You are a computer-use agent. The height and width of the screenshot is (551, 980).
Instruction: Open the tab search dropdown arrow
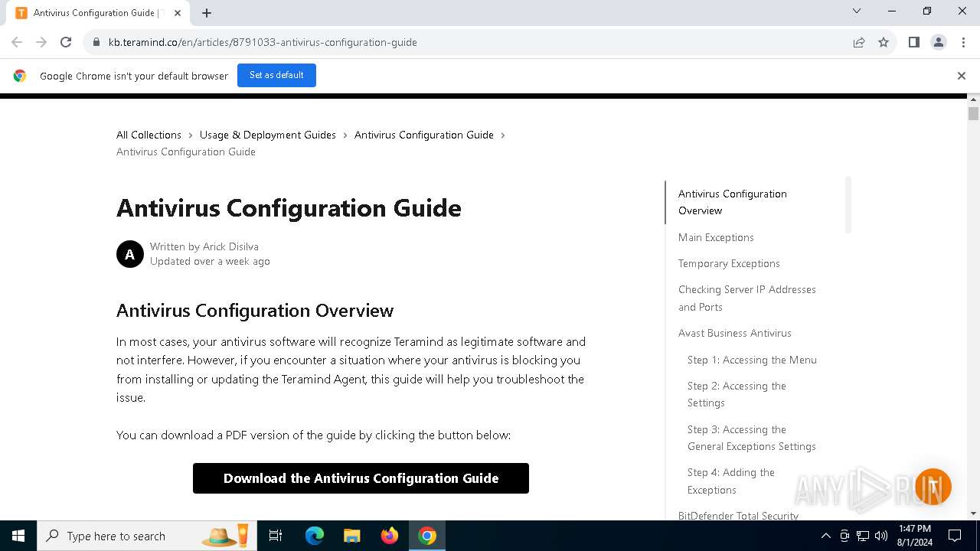coord(857,11)
